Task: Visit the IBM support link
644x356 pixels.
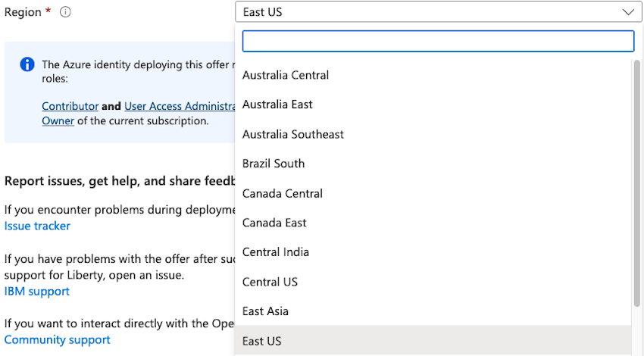Action: coord(36,292)
